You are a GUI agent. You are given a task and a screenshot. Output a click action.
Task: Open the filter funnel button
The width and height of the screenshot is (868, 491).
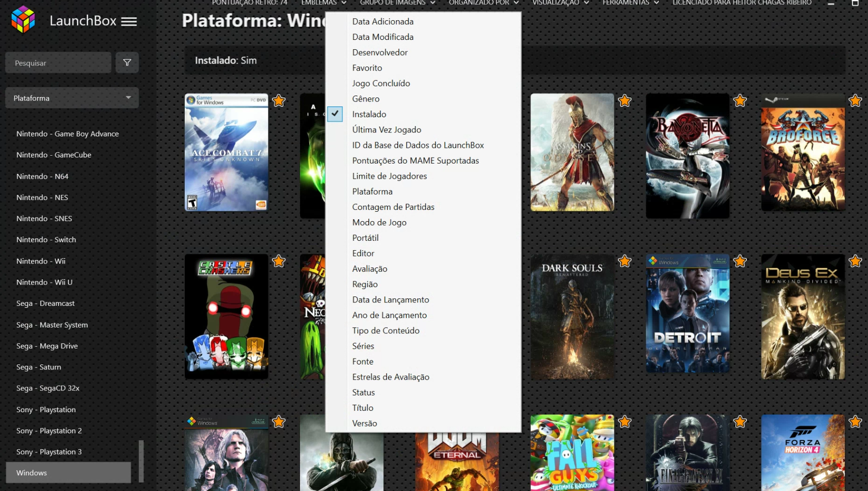point(127,63)
